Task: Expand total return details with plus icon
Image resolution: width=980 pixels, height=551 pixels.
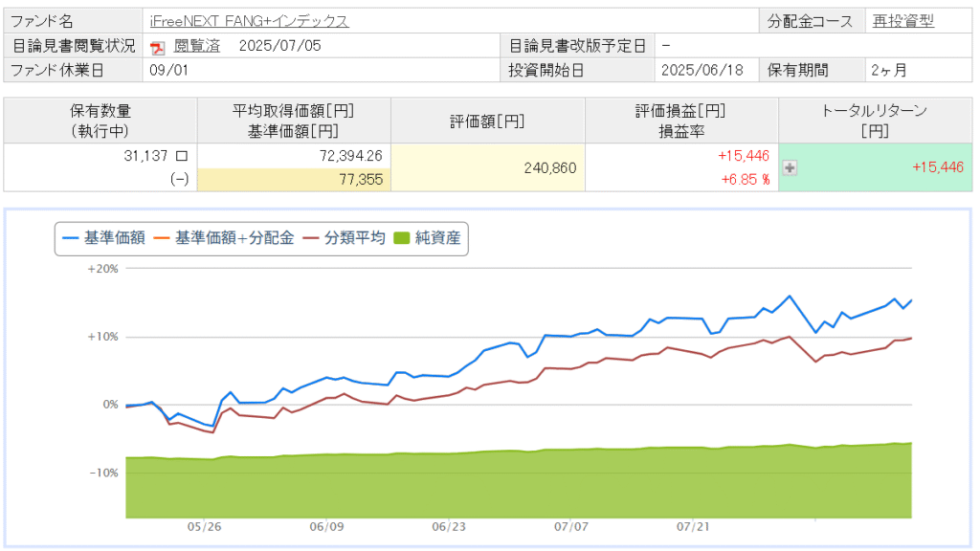Action: [x=790, y=167]
